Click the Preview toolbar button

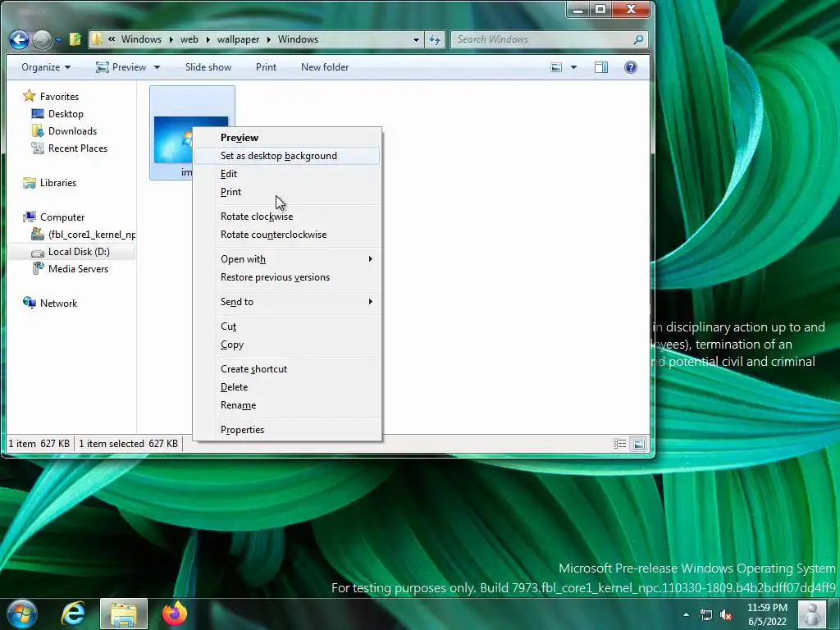point(121,67)
